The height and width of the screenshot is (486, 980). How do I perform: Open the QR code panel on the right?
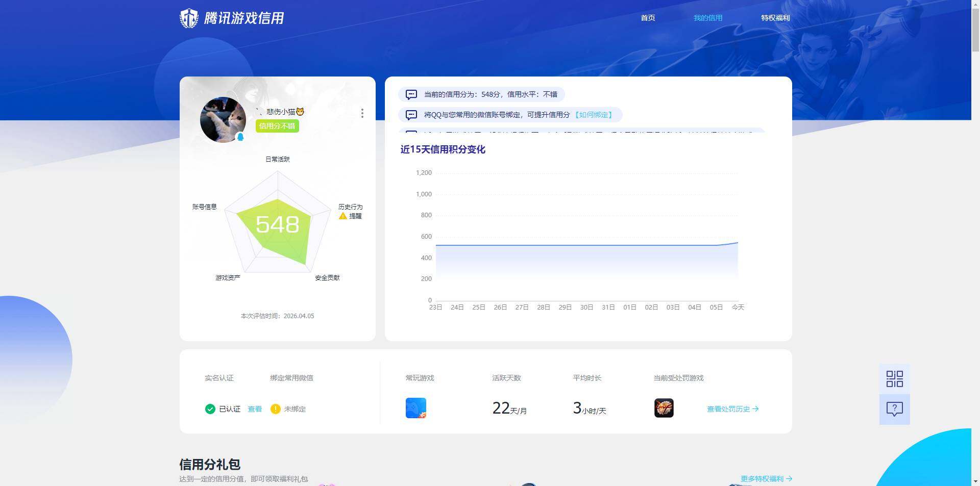894,379
